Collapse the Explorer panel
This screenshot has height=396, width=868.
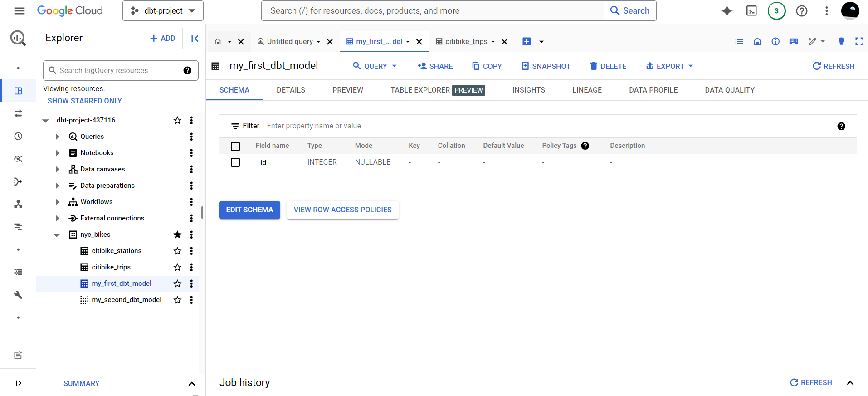(x=195, y=39)
